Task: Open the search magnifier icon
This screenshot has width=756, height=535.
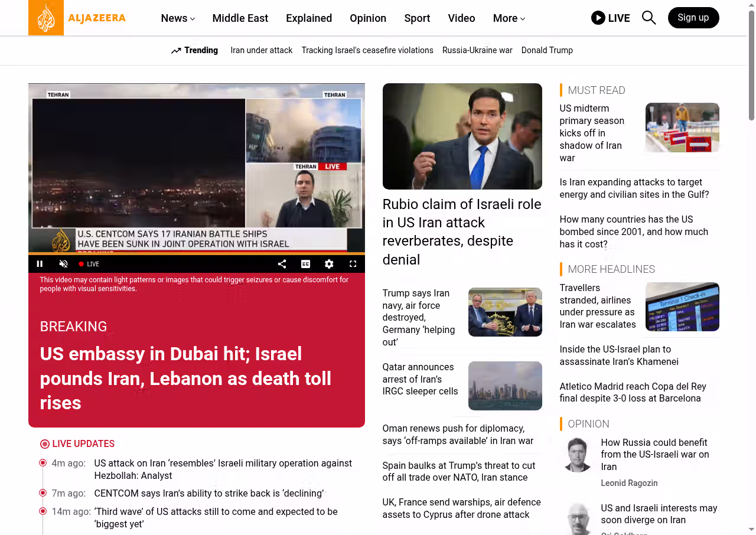Action: pos(649,18)
